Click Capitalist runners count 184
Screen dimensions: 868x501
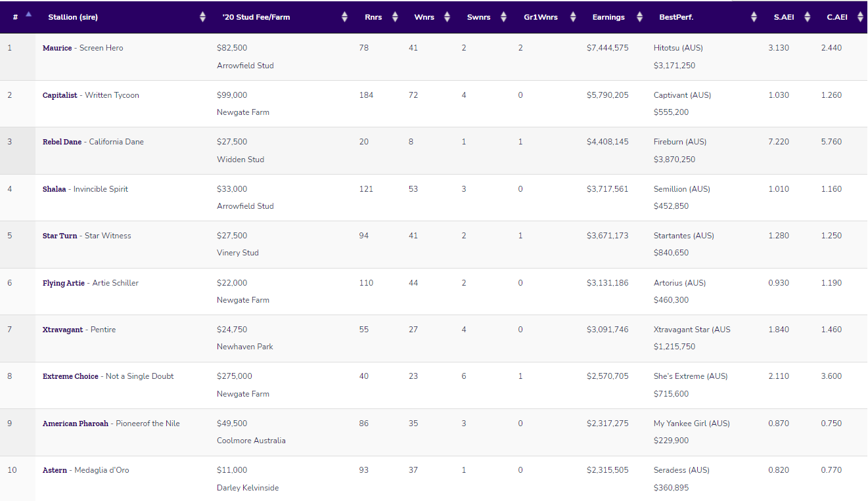pos(366,95)
